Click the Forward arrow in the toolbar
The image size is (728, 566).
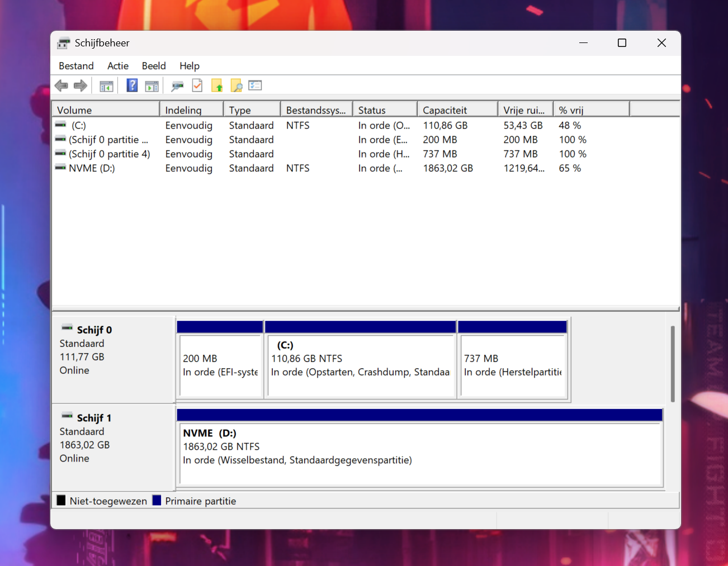[x=81, y=85]
